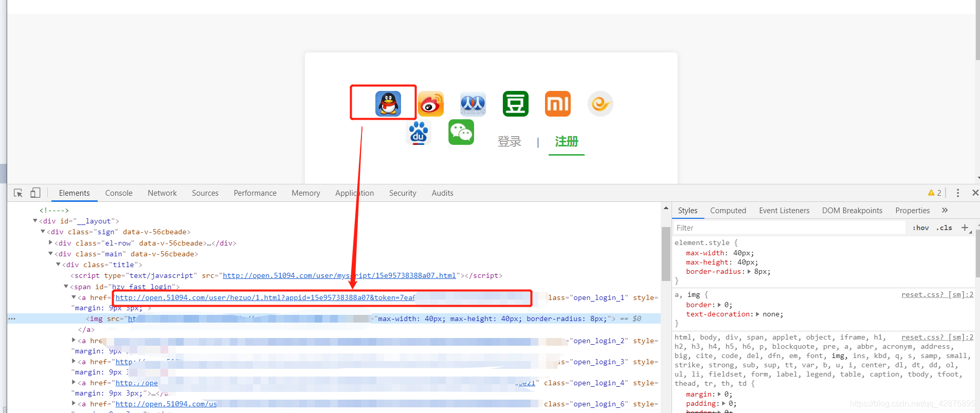This screenshot has width=980, height=413.
Task: Show more Styles pane tabs chevron
Action: [x=945, y=210]
